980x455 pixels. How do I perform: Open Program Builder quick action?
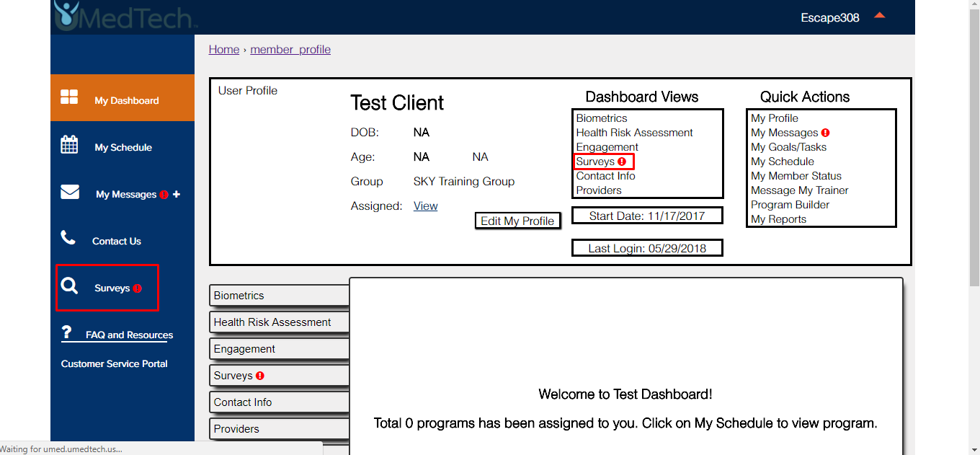click(790, 205)
